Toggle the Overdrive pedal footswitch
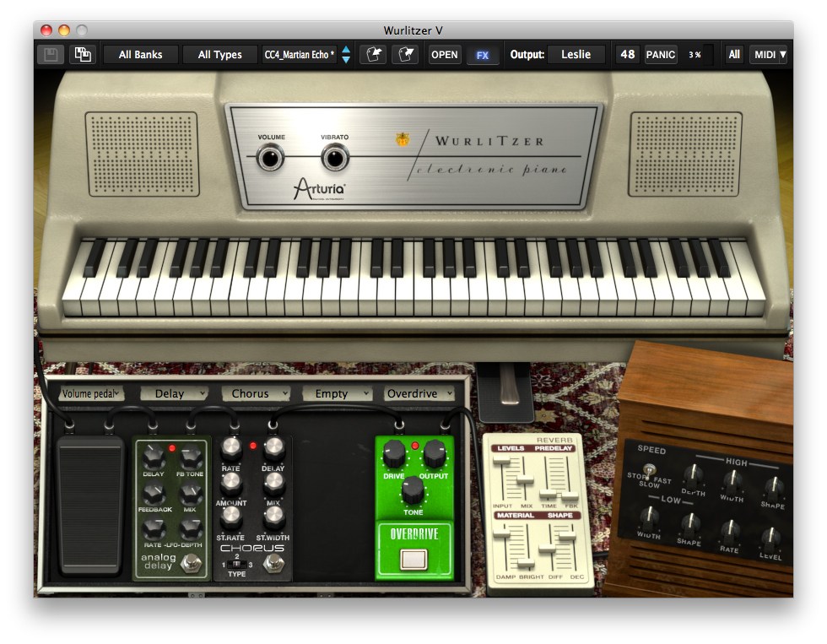Viewport: 827px width, 644px height. (x=414, y=560)
